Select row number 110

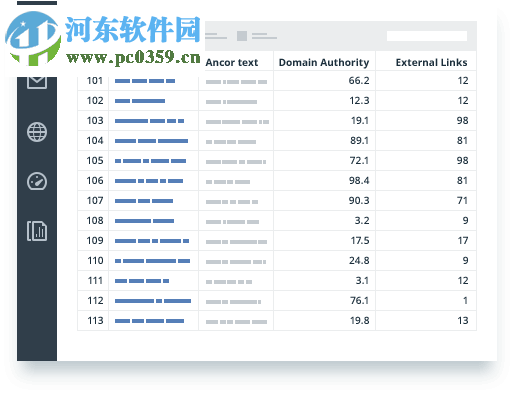[95, 261]
